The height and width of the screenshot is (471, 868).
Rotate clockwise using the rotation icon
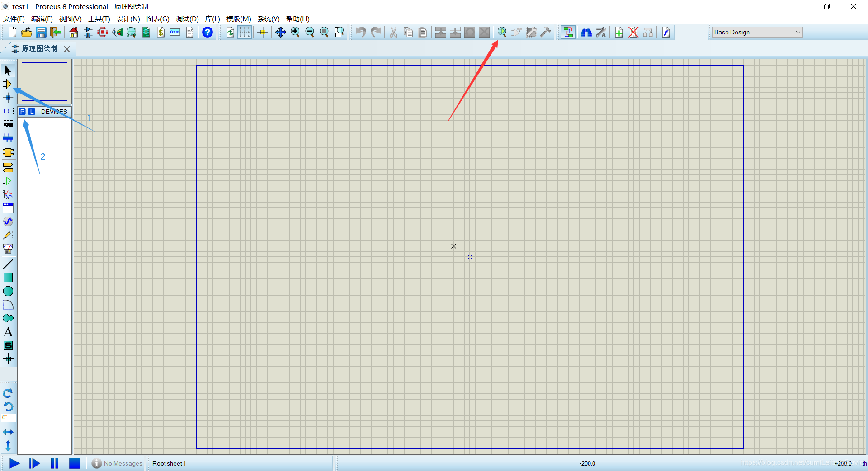pyautogui.click(x=8, y=393)
